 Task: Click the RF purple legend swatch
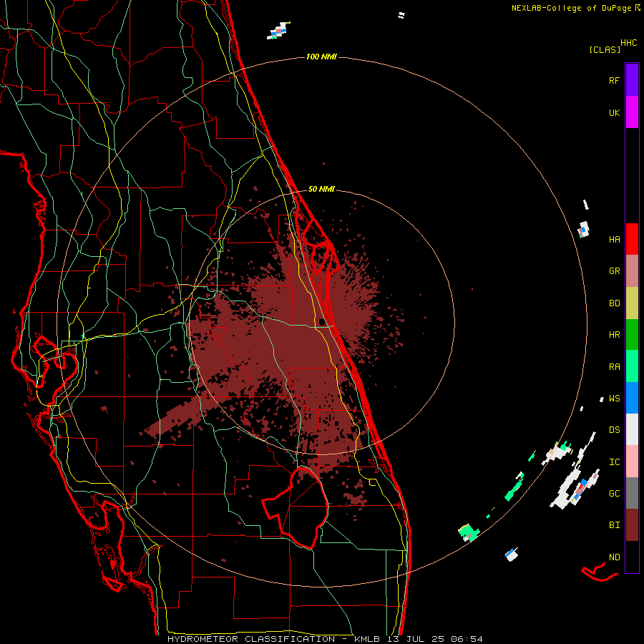click(632, 80)
